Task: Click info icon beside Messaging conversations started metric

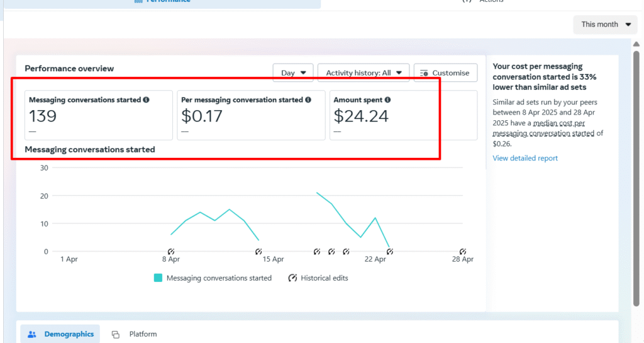Action: coord(146,100)
